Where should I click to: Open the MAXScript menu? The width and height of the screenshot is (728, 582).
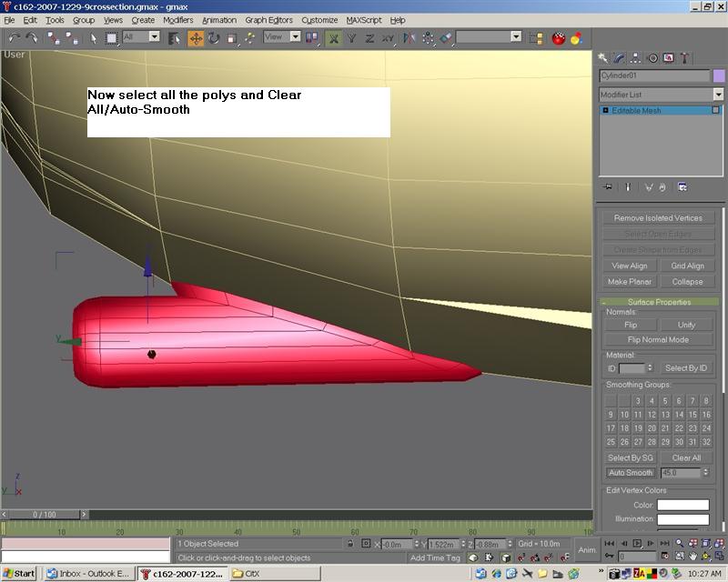pyautogui.click(x=363, y=20)
